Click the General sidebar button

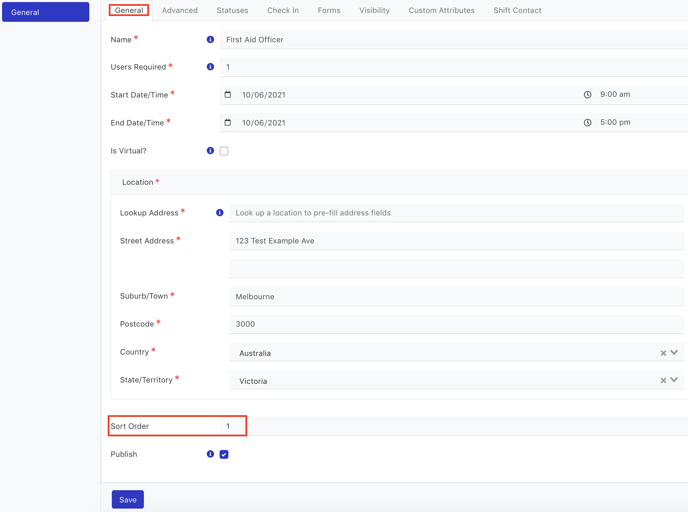click(x=46, y=12)
